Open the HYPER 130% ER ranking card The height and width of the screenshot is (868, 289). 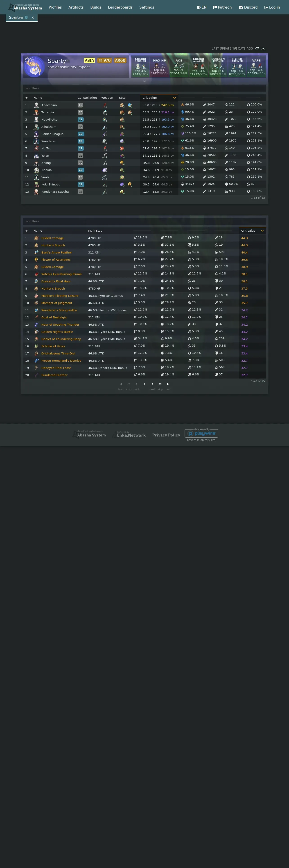click(x=237, y=67)
